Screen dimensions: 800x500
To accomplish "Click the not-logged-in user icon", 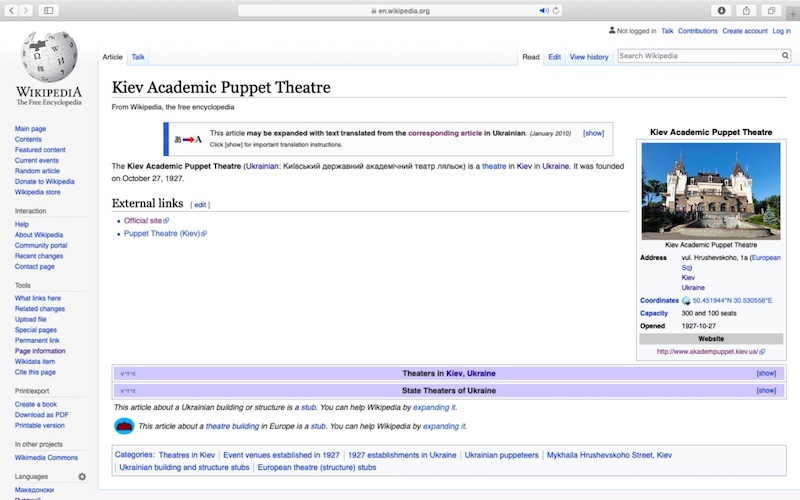I will coord(612,31).
